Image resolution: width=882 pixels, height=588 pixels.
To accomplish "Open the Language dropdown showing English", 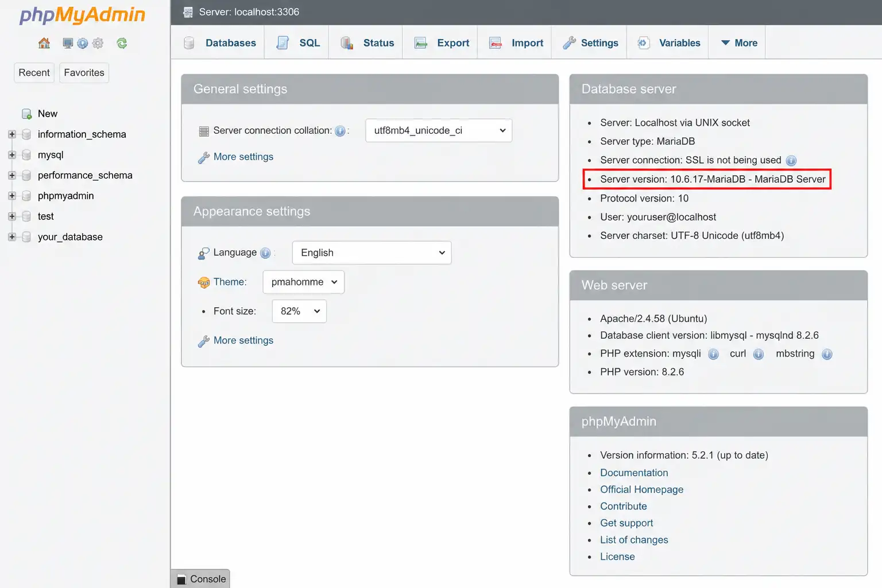I will [x=372, y=253].
